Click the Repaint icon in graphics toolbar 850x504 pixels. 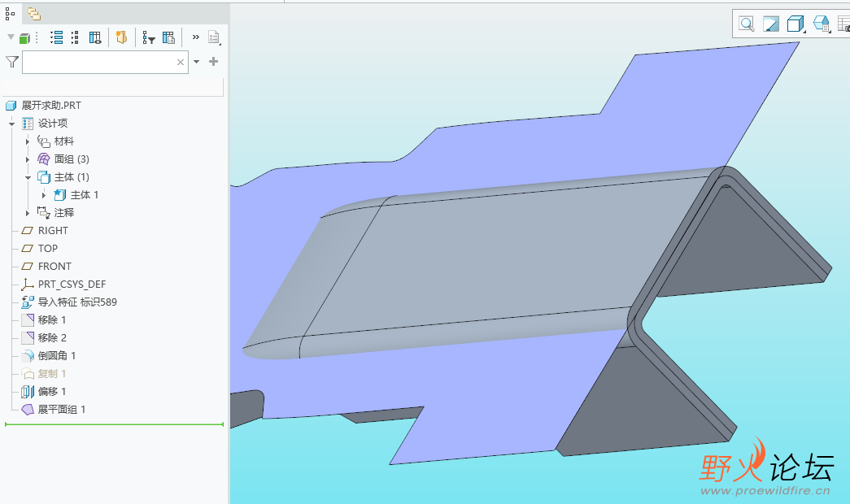coord(770,24)
